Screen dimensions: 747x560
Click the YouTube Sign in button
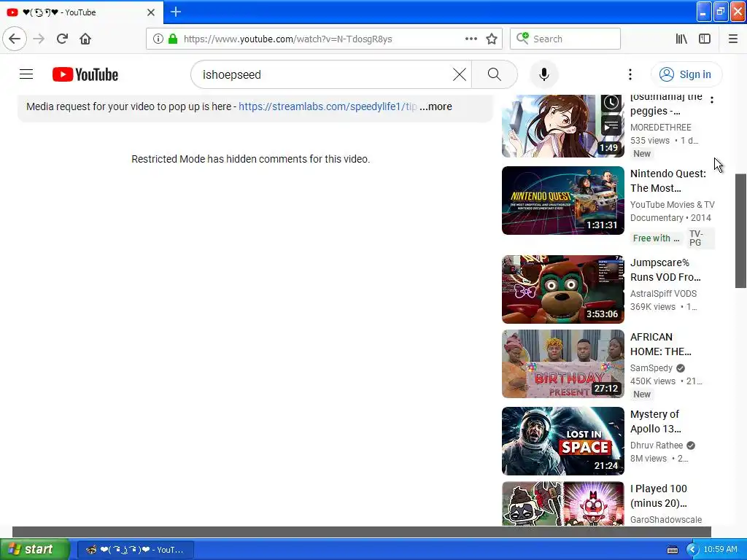(x=686, y=74)
